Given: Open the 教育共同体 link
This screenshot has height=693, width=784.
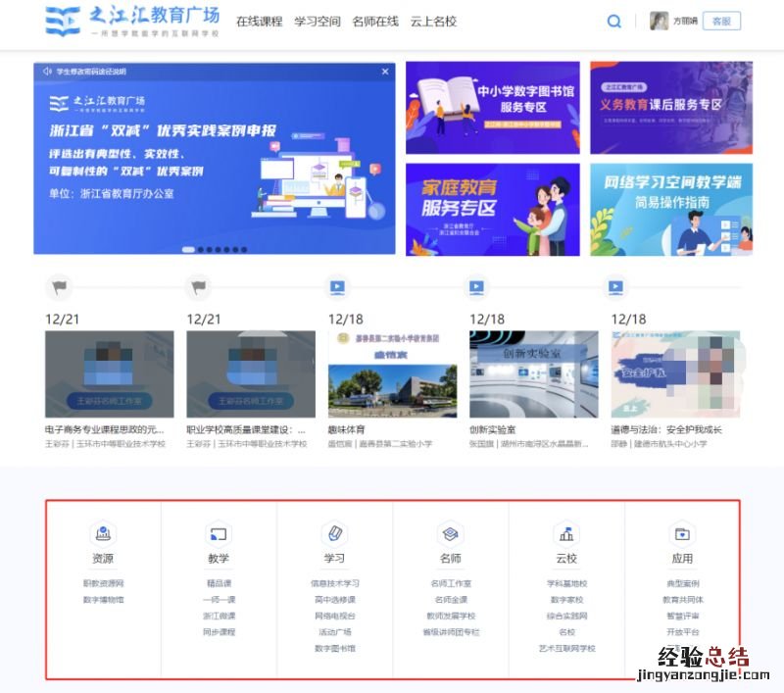Looking at the screenshot, I should coord(683,600).
